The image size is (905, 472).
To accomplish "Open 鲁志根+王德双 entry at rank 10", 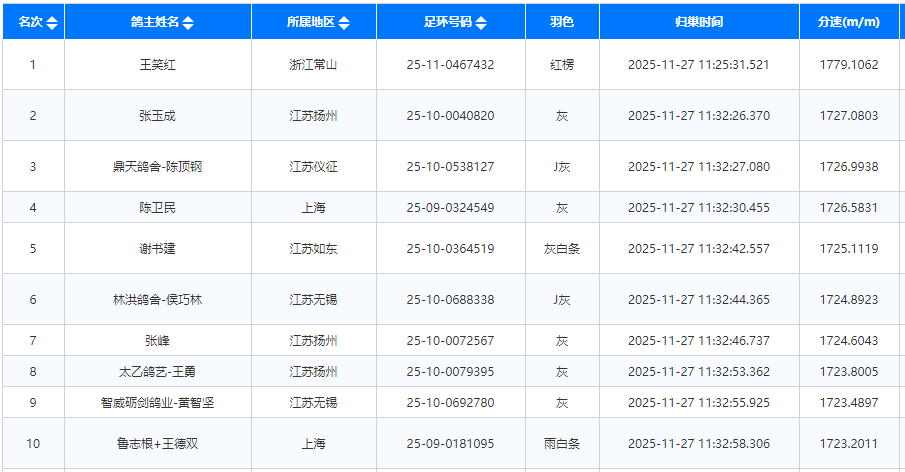I will (x=157, y=444).
